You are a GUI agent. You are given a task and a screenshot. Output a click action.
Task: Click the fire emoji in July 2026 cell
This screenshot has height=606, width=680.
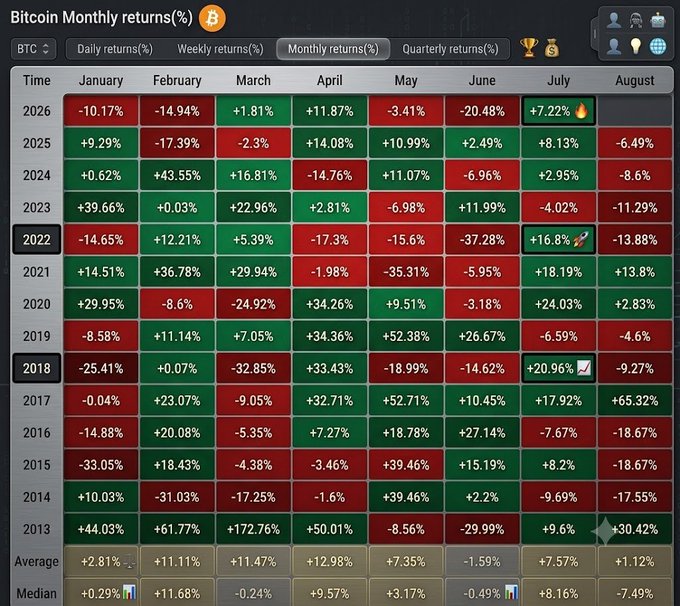point(582,111)
